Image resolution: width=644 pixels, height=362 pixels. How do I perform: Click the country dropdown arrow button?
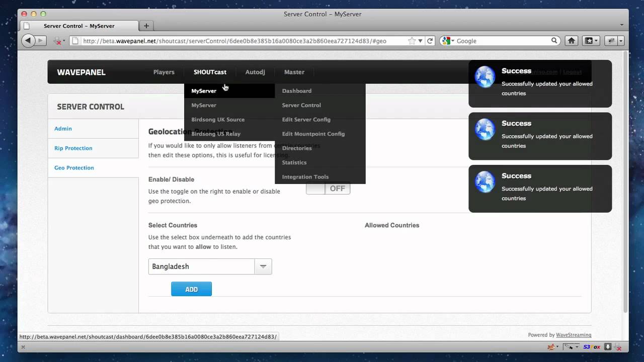point(263,266)
